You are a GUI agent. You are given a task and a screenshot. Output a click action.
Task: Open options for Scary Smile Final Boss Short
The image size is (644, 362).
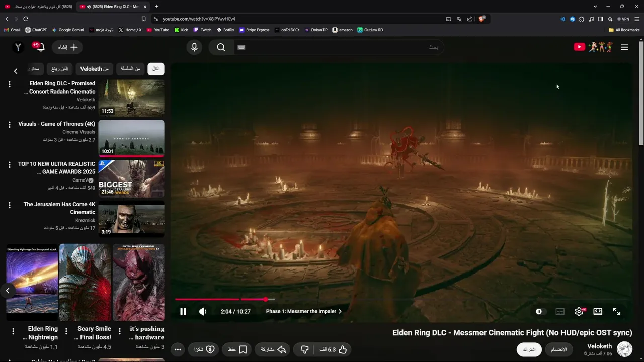click(x=66, y=331)
